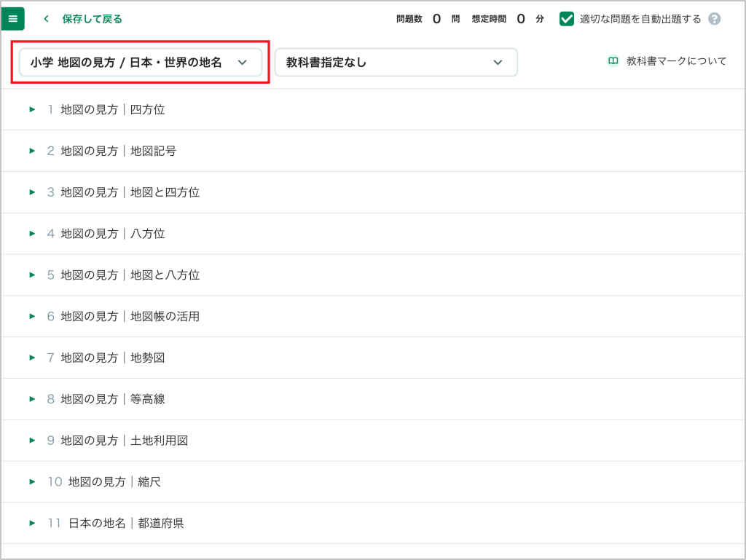Select the text 地図の見方｜土地利用図

pyautogui.click(x=124, y=440)
